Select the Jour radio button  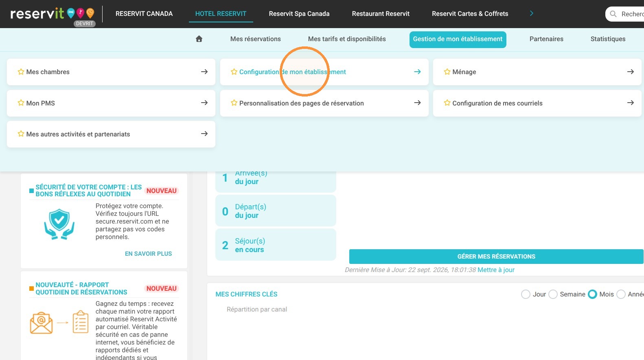[526, 294]
